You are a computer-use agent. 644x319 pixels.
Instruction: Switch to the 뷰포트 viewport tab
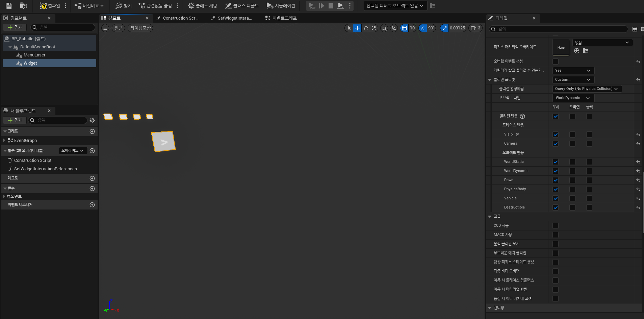[x=114, y=18]
